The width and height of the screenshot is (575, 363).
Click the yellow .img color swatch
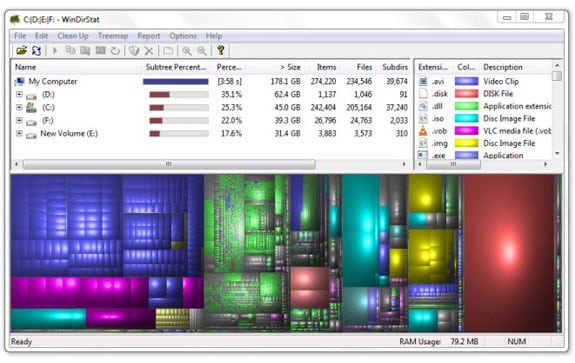(466, 143)
